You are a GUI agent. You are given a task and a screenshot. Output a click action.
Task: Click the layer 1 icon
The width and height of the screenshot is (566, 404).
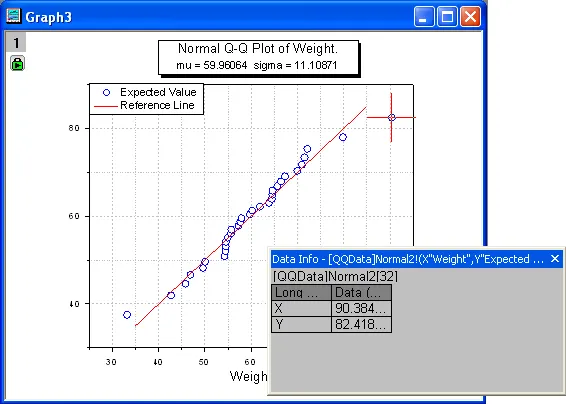click(x=16, y=43)
